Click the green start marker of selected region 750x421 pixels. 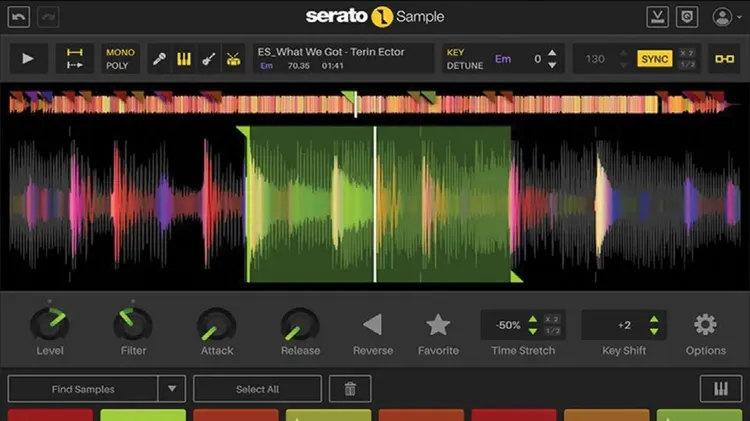click(x=243, y=132)
